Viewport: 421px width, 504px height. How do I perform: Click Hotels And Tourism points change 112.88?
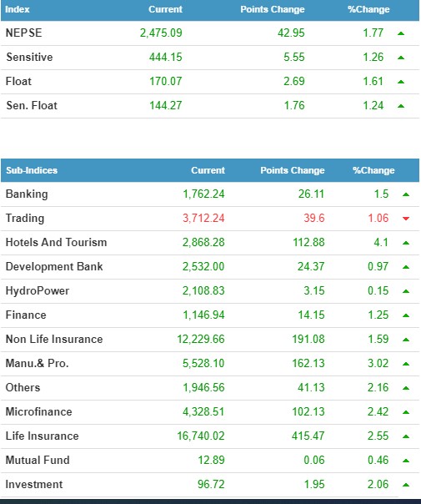308,242
